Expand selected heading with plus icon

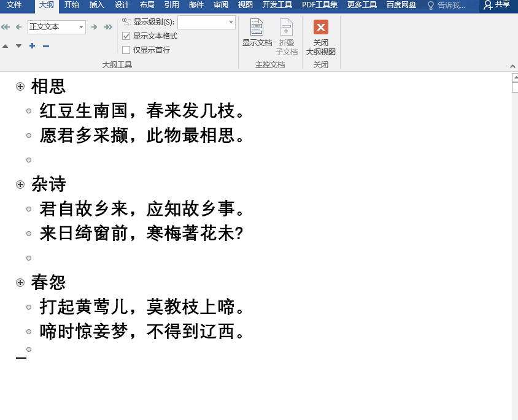pos(32,46)
